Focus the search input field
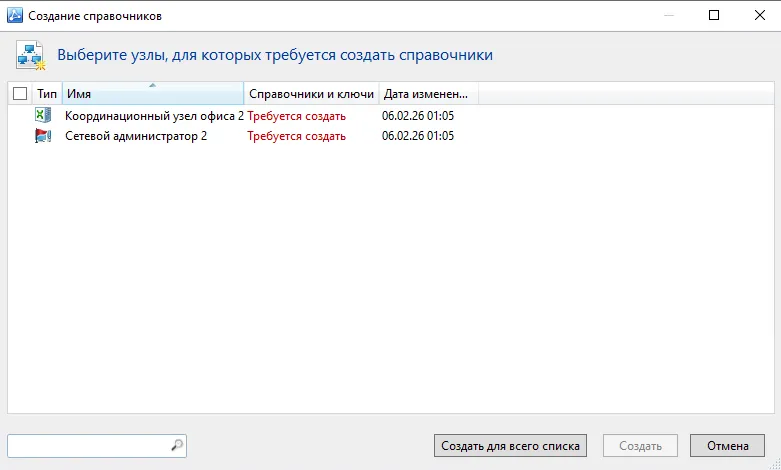The height and width of the screenshot is (470, 781). click(x=90, y=446)
